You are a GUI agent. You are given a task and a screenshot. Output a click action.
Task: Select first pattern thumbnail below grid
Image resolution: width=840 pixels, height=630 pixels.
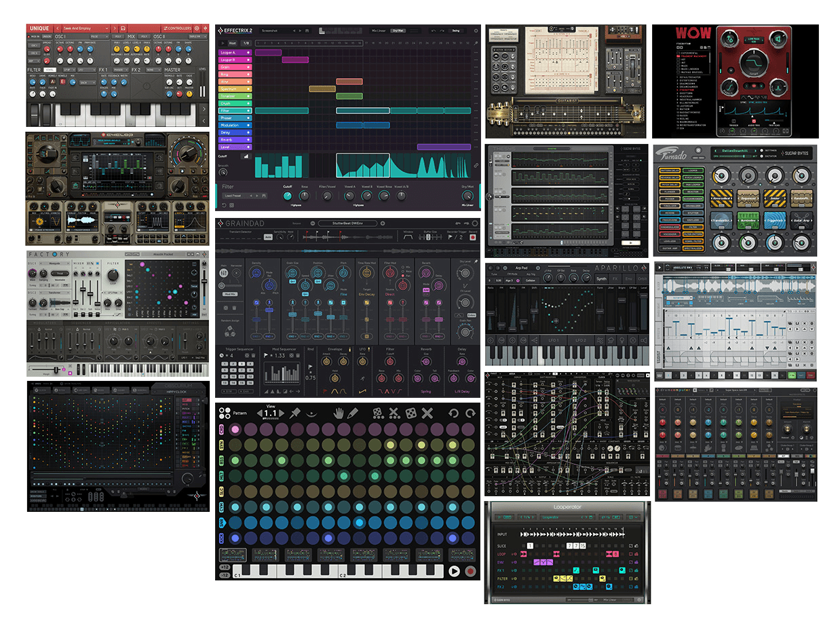233,555
